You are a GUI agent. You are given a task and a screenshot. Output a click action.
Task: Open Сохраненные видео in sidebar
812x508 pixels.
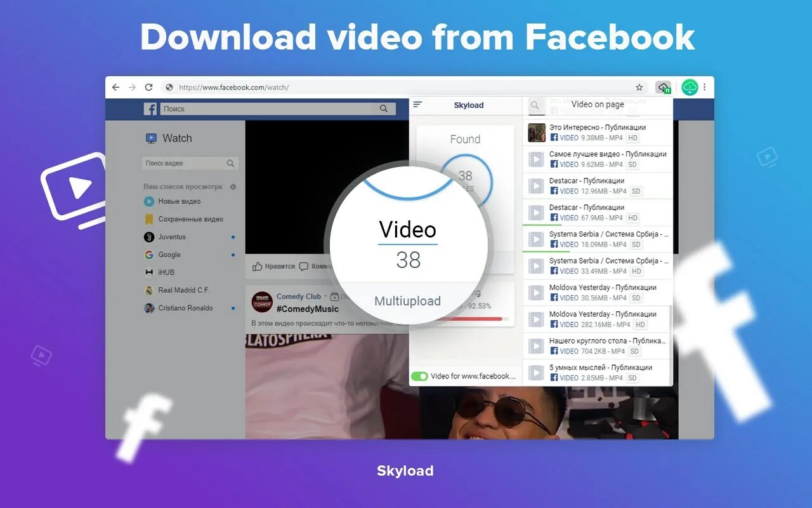183,219
